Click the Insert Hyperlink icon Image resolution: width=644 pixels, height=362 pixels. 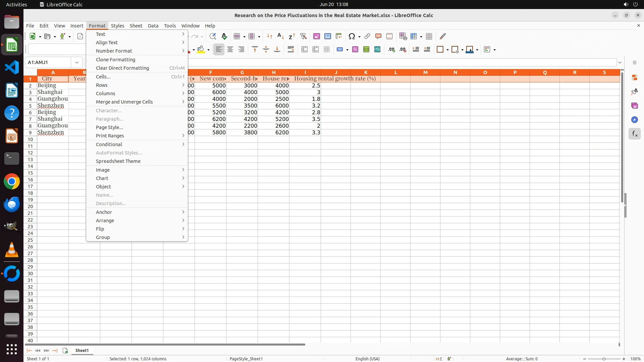point(367,36)
